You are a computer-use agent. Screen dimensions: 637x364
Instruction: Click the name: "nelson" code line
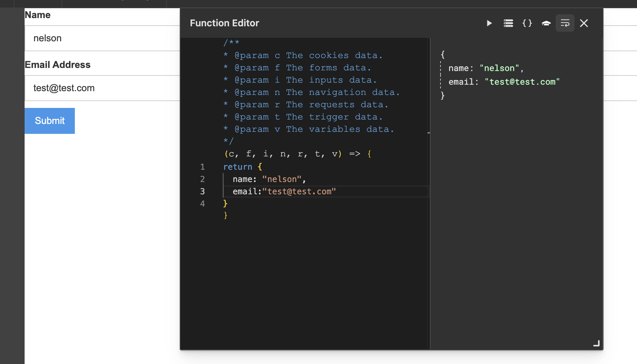(269, 179)
